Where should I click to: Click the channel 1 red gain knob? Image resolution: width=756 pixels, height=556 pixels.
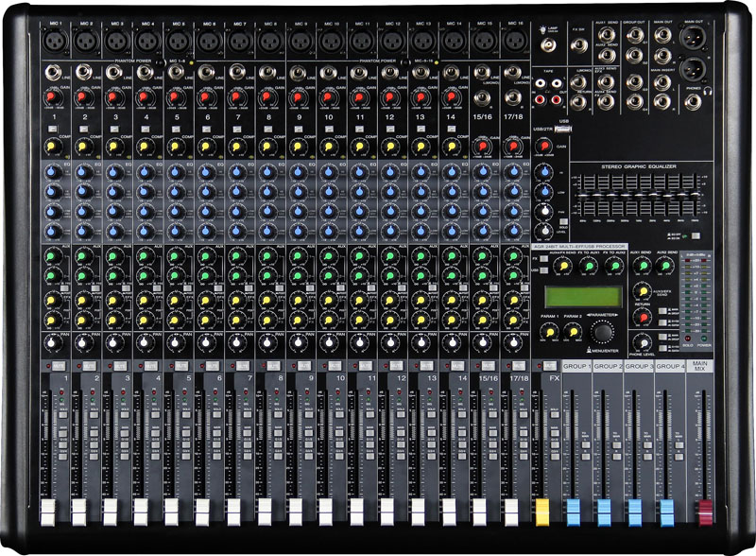(53, 96)
